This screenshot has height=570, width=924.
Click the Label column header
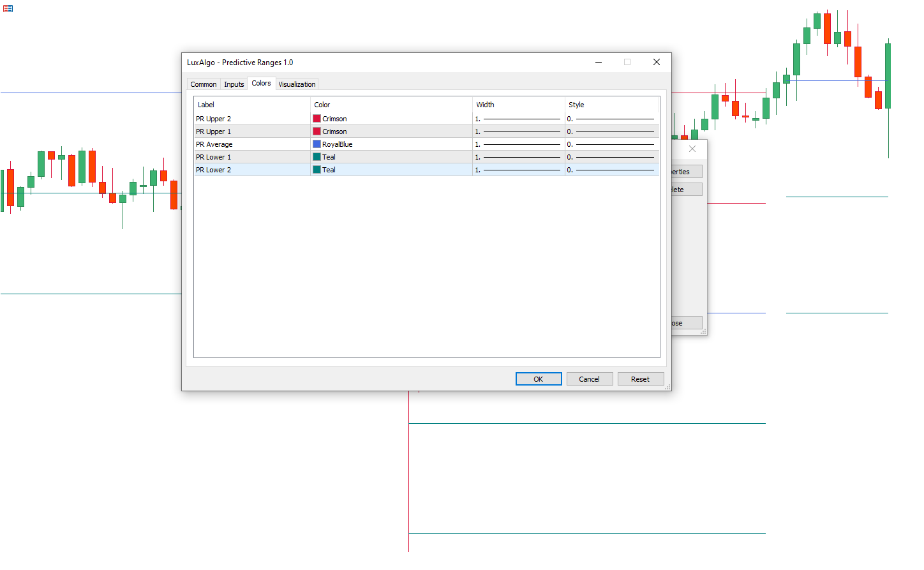(x=252, y=105)
